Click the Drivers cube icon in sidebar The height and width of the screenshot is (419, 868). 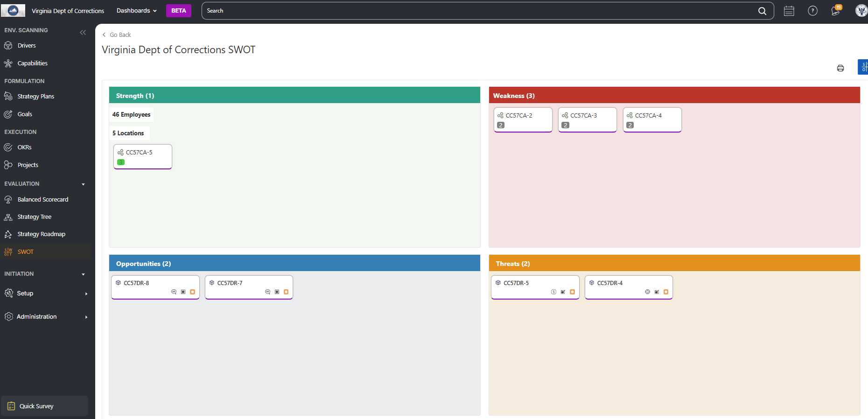(x=8, y=45)
